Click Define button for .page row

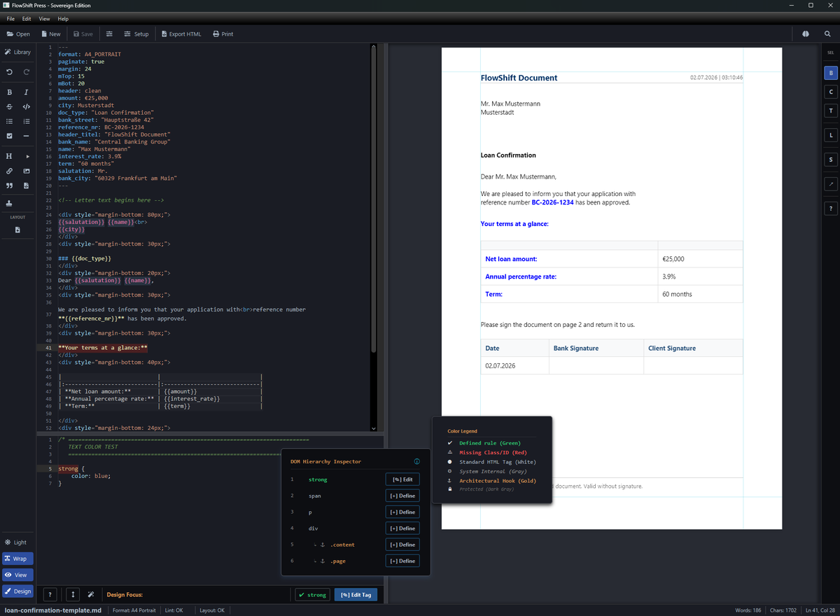(402, 561)
